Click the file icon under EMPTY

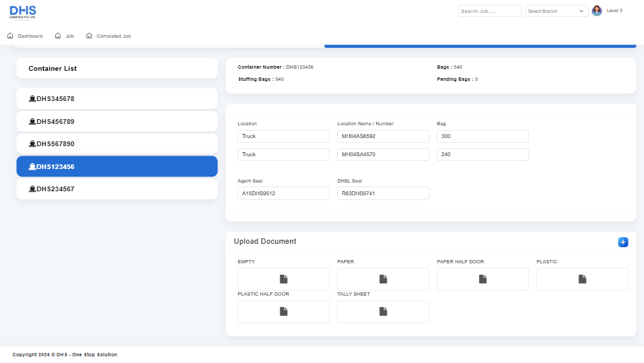[283, 279]
